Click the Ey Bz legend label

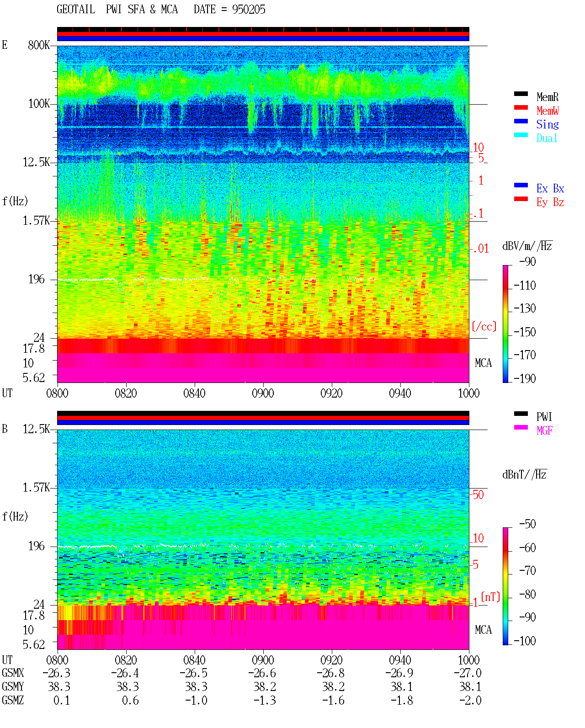pyautogui.click(x=550, y=202)
